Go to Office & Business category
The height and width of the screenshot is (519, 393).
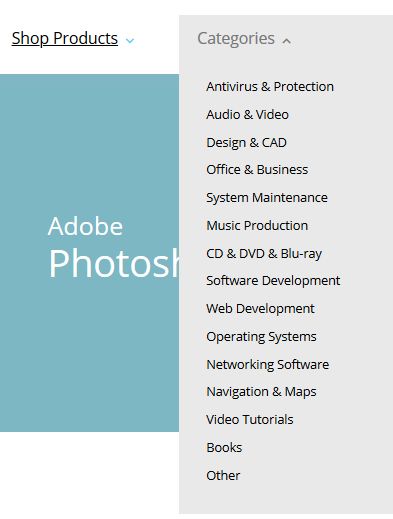pos(257,170)
